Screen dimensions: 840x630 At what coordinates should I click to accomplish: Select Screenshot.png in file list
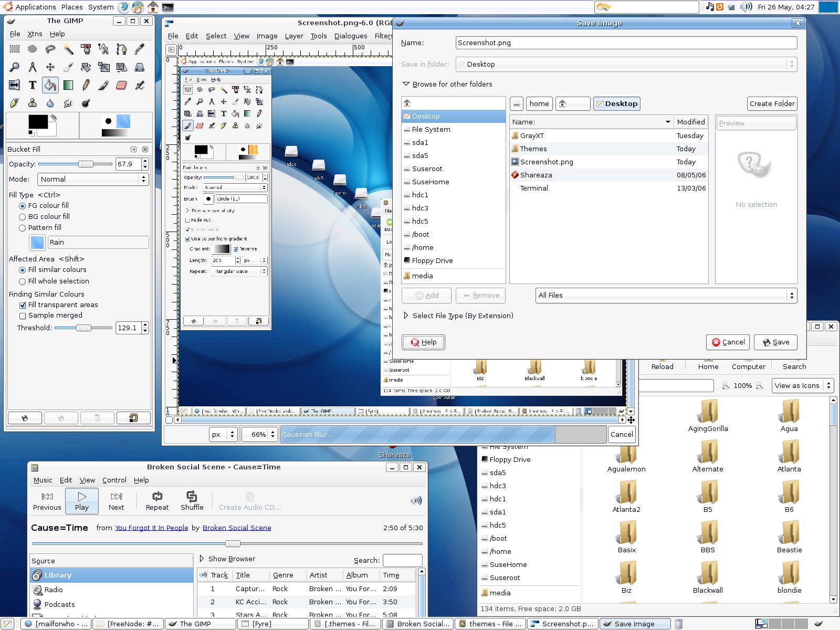click(608, 162)
